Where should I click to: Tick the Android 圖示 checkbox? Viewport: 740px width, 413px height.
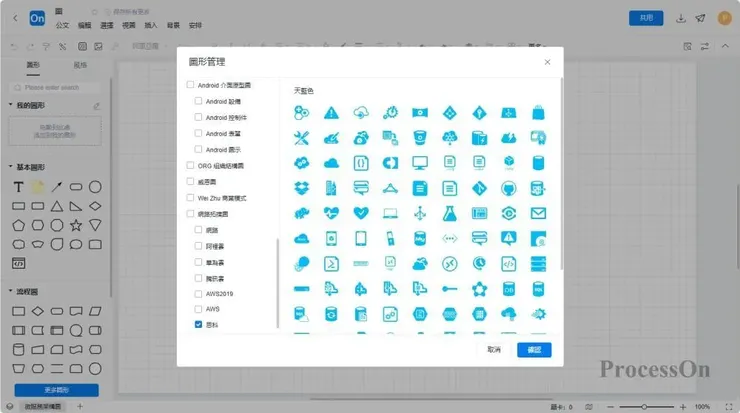(198, 149)
